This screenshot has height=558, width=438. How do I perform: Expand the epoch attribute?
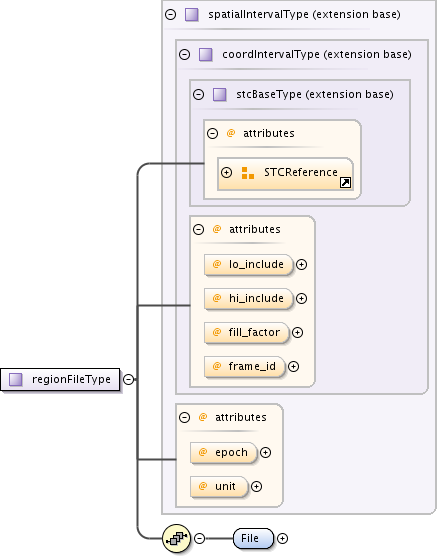coord(265,452)
